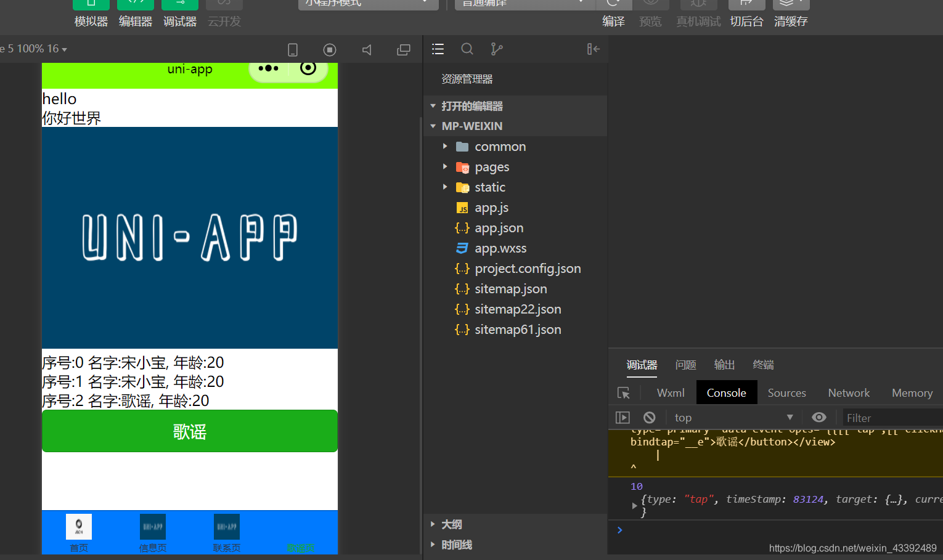The image size is (943, 560).
Task: Click the UNI-APP banner image
Action: [190, 238]
